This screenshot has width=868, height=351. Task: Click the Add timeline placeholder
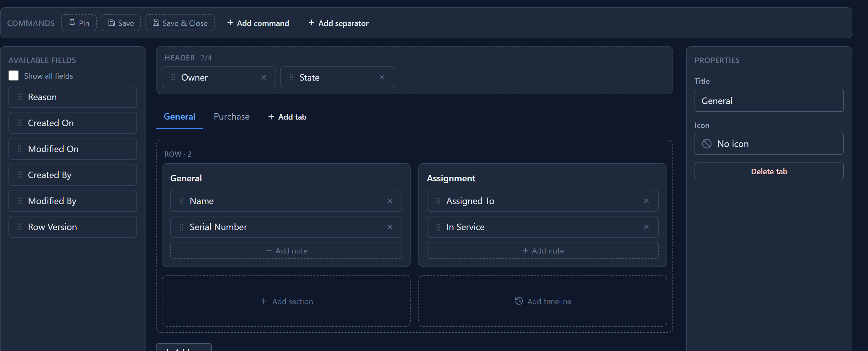coord(542,301)
